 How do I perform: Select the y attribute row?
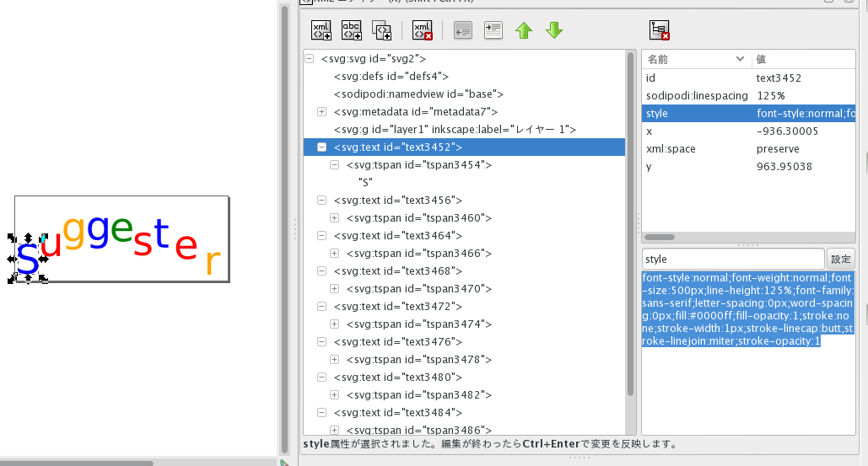(x=748, y=166)
